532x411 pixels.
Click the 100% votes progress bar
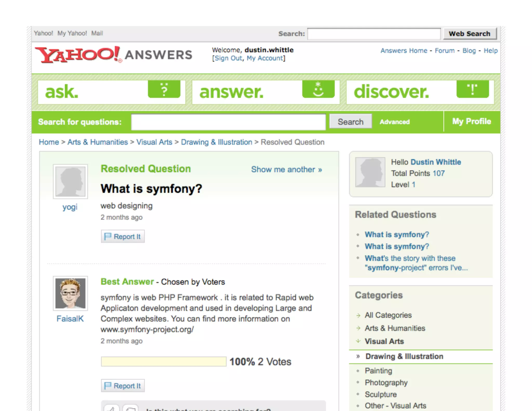[164, 362]
